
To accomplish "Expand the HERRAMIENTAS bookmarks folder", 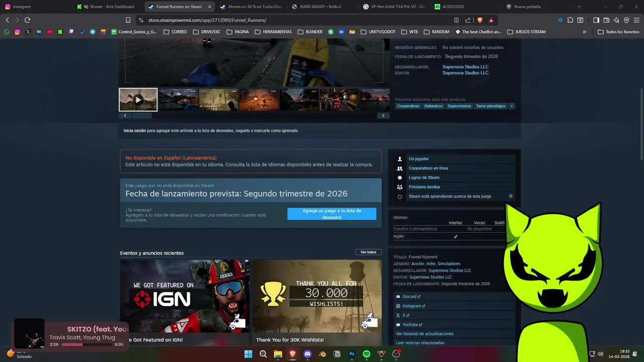I will click(x=273, y=32).
